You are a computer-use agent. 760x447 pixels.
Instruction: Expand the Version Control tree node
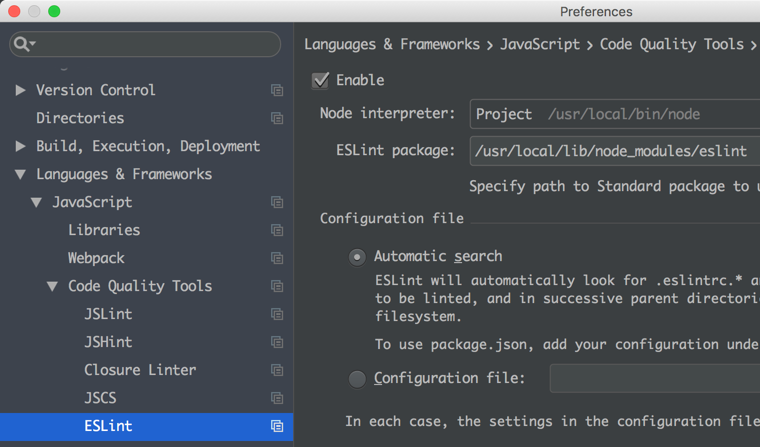point(20,90)
